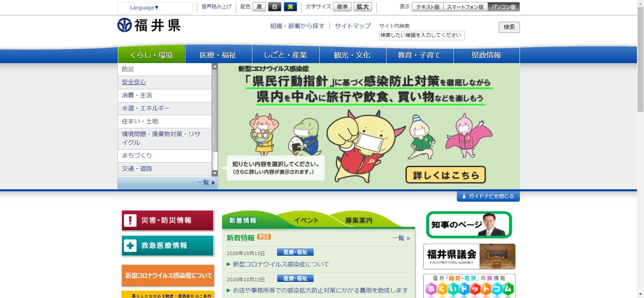The width and height of the screenshot is (644, 298).
Task: Open the Governor's page banner
Action: [x=469, y=225]
